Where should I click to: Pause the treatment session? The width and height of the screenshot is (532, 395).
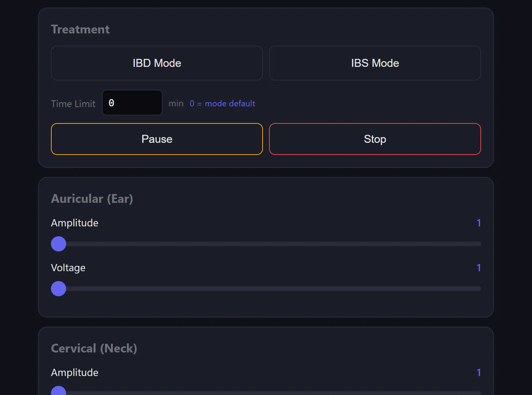tap(157, 139)
